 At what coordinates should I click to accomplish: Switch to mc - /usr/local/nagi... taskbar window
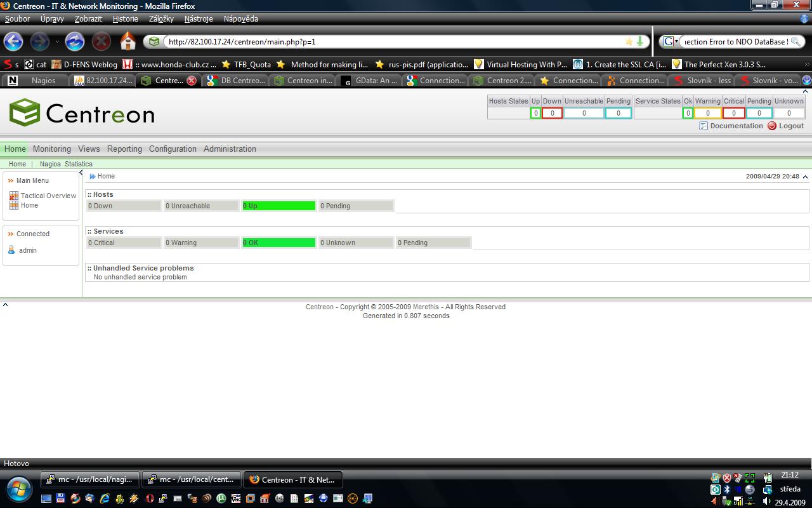coord(89,479)
